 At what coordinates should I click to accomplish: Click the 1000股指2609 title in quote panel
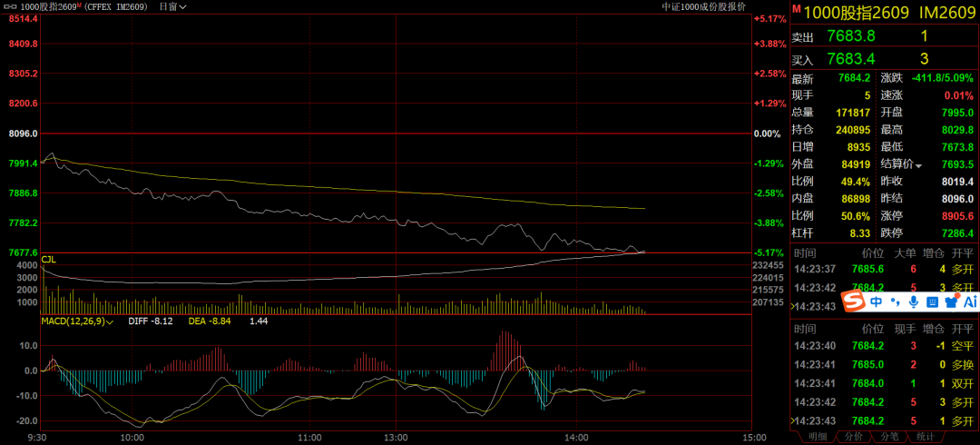[856, 12]
